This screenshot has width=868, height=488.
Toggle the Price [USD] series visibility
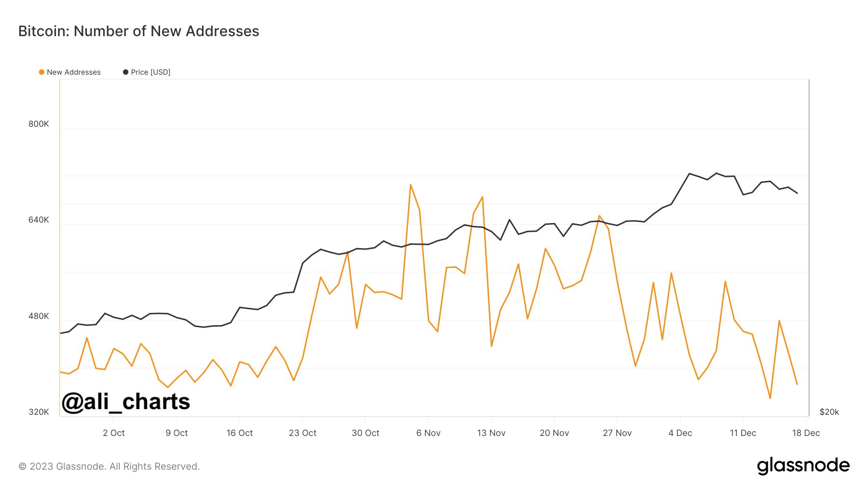click(x=151, y=72)
